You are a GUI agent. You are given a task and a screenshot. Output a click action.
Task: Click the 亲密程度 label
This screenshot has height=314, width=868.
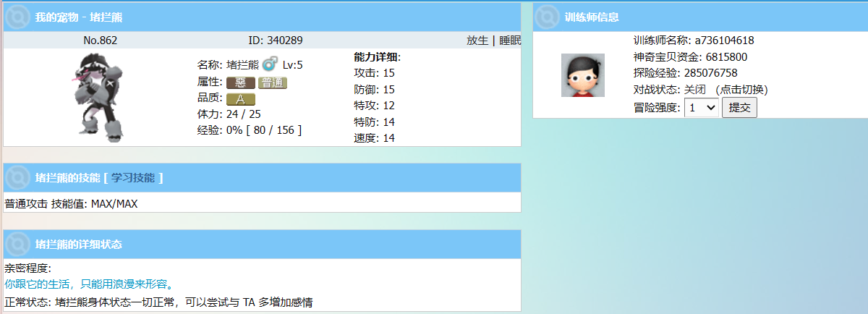coord(27,268)
